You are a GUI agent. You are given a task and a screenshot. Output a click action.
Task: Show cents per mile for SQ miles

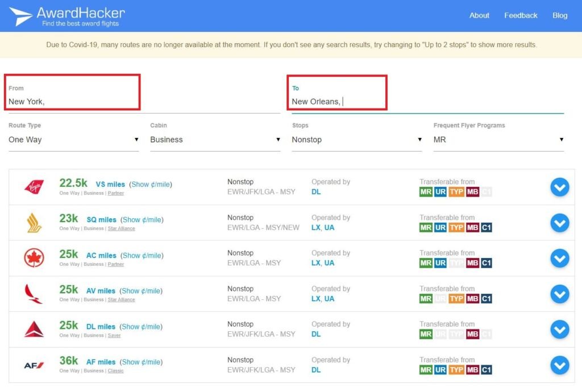[x=142, y=220]
